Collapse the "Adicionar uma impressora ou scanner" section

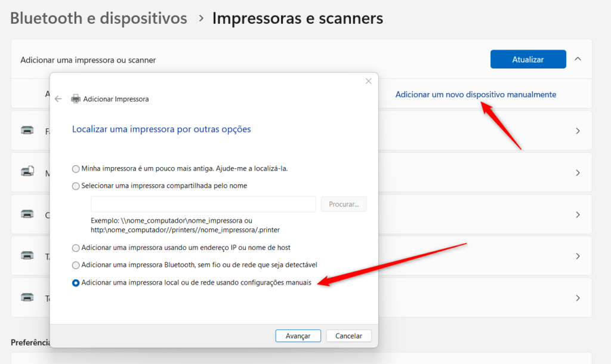(x=578, y=59)
